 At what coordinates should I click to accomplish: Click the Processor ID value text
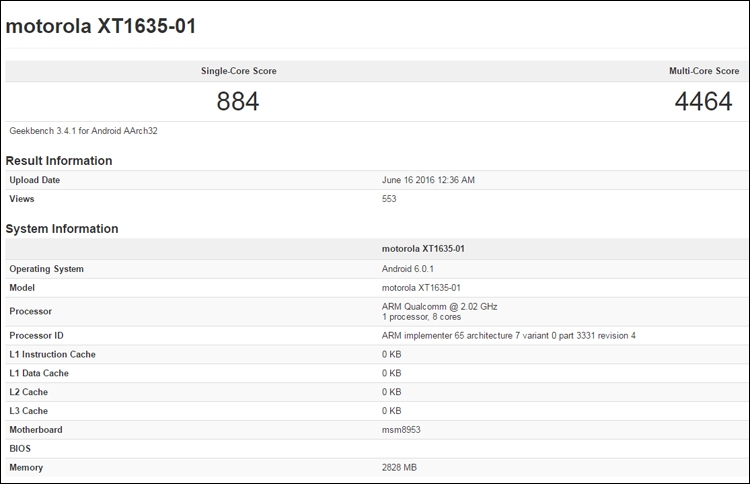click(x=508, y=335)
